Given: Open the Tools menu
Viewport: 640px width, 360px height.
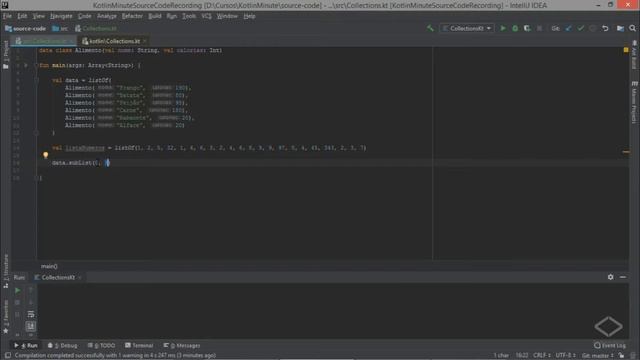Looking at the screenshot, I should pyautogui.click(x=189, y=16).
